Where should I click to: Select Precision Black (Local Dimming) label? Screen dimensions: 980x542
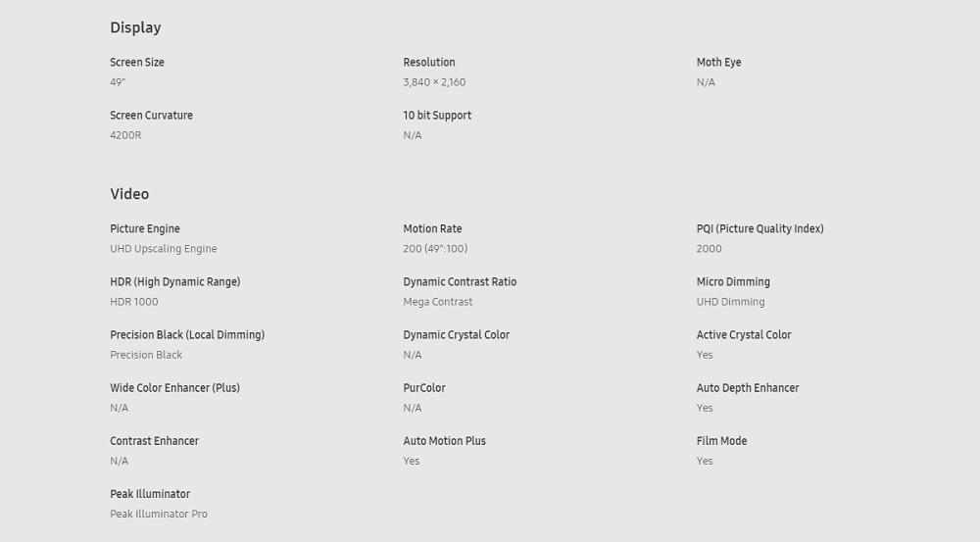pyautogui.click(x=187, y=335)
